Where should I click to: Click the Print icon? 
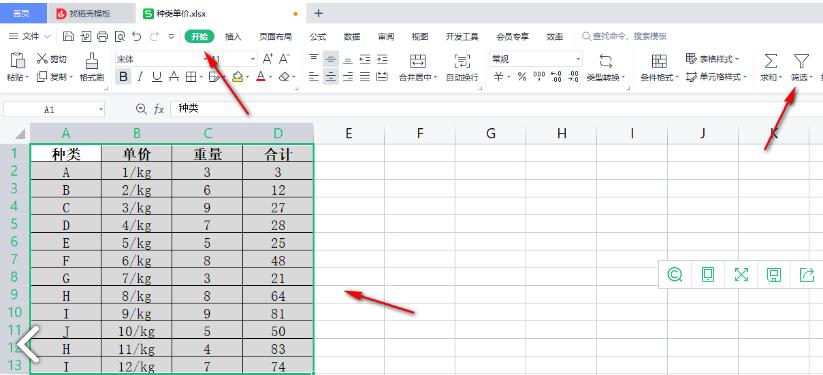tap(103, 36)
